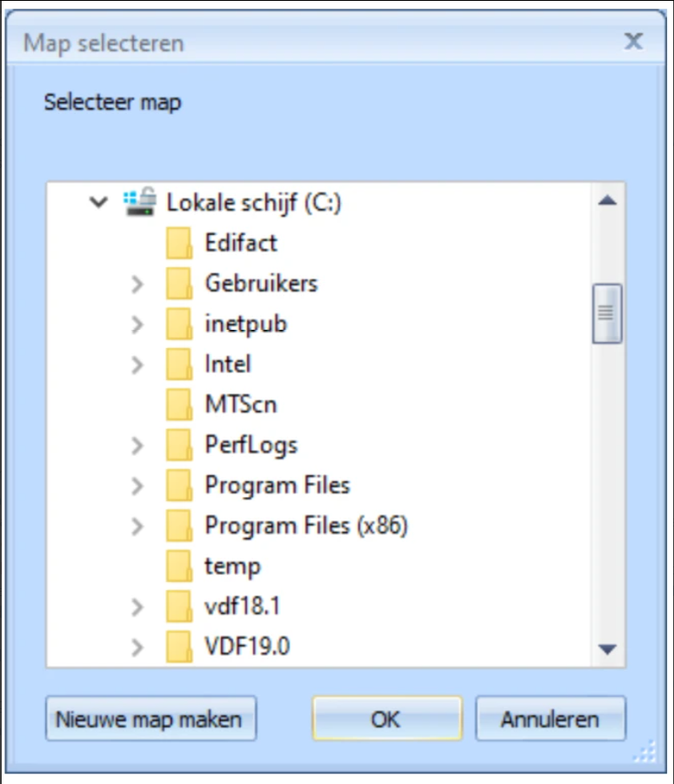Expand the Program Files (x86) folder
Screen dimensions: 674x784
(137, 526)
